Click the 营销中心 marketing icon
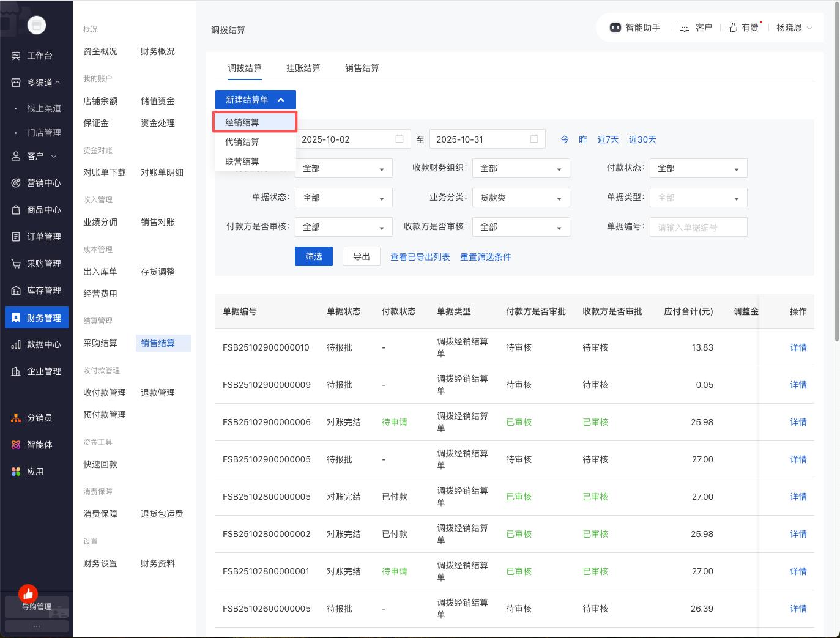Viewport: 840px width, 638px height. tap(16, 183)
